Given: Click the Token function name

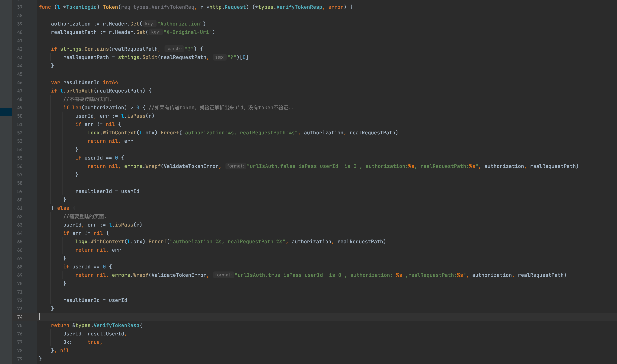Looking at the screenshot, I should 110,7.
